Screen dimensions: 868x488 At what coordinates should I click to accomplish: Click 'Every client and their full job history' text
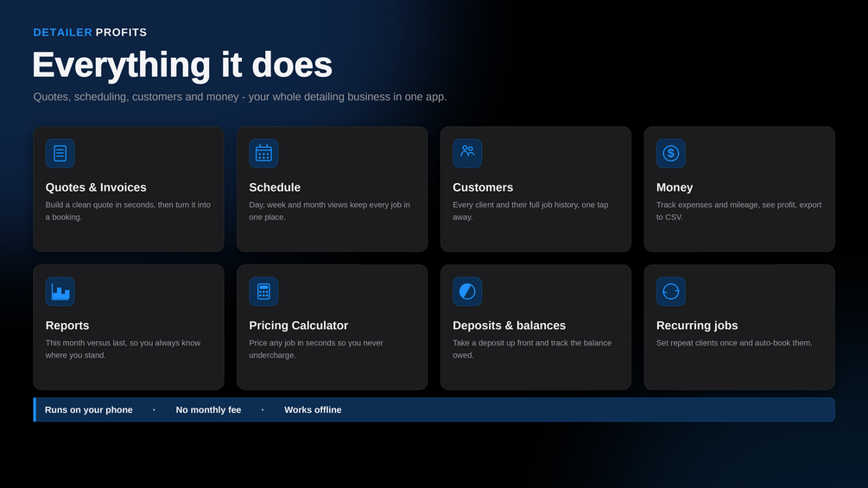[x=530, y=211]
